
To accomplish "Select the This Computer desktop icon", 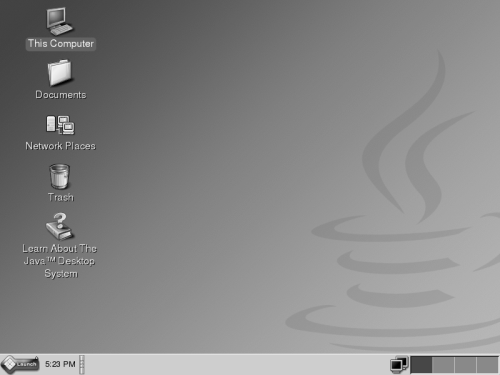I will click(59, 21).
